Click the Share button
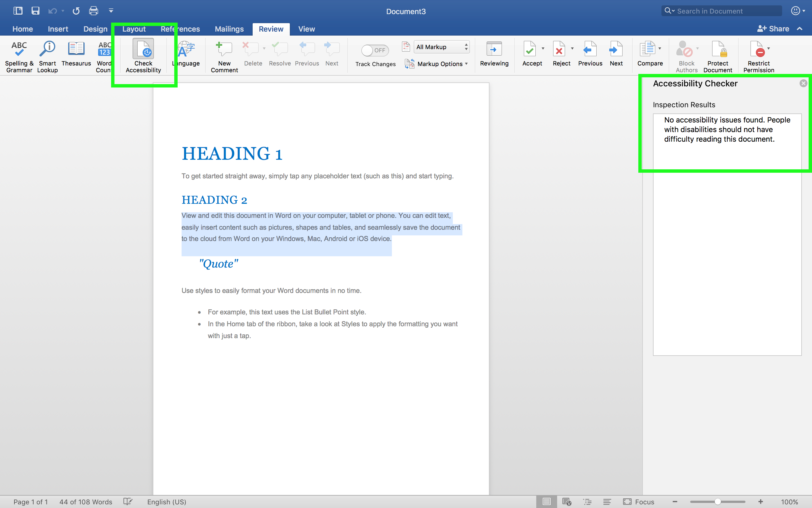 point(773,29)
